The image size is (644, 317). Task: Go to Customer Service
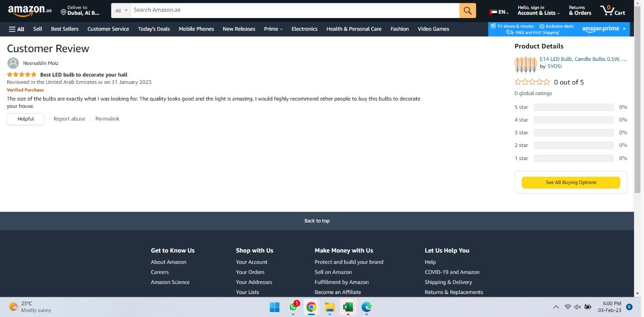108,29
